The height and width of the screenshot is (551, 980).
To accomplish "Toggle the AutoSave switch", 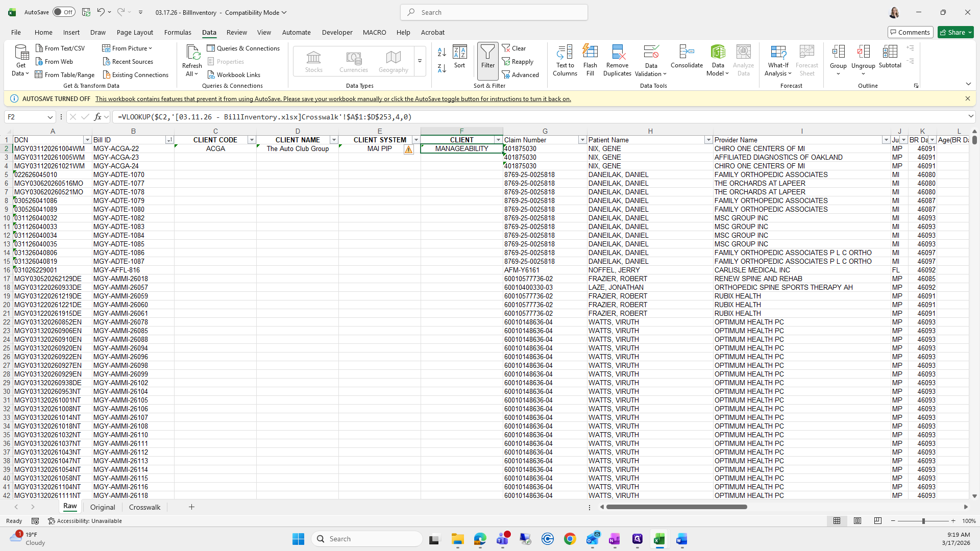I will point(64,12).
